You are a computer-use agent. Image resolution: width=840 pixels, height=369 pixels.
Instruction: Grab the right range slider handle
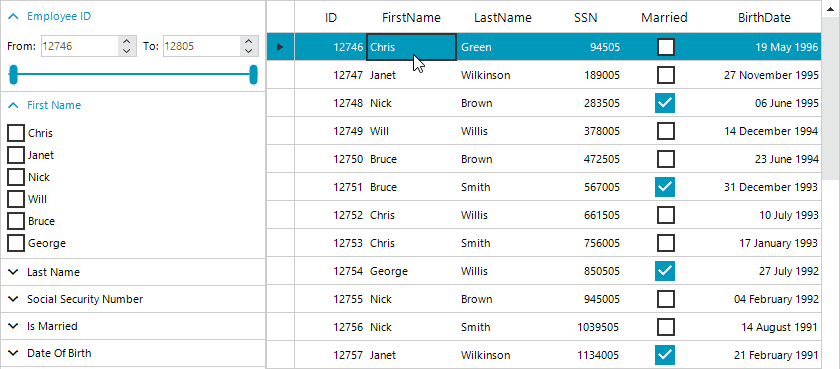point(253,74)
